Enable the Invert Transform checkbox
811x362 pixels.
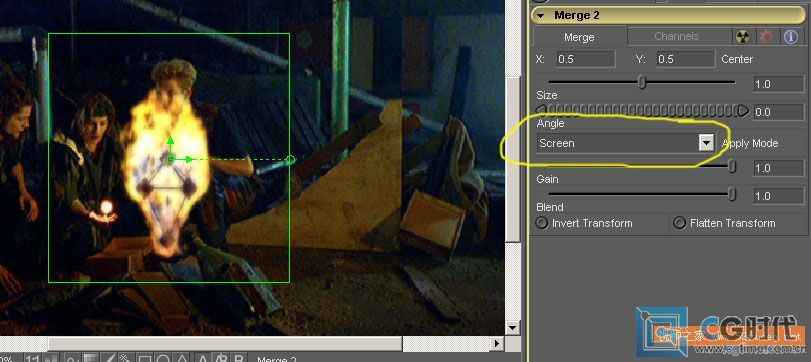click(542, 223)
